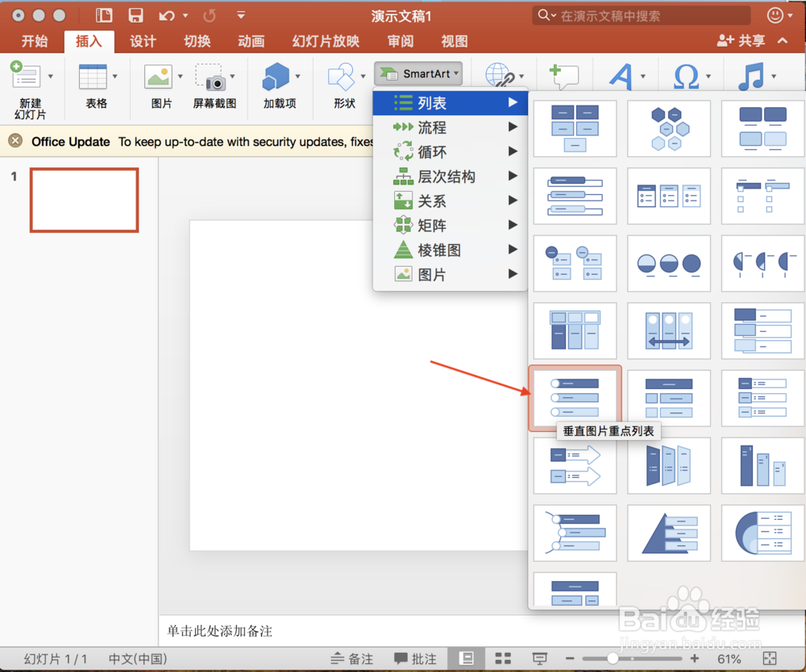This screenshot has height=672, width=806.
Task: Click the Add-ins (加载项) icon
Action: [276, 77]
